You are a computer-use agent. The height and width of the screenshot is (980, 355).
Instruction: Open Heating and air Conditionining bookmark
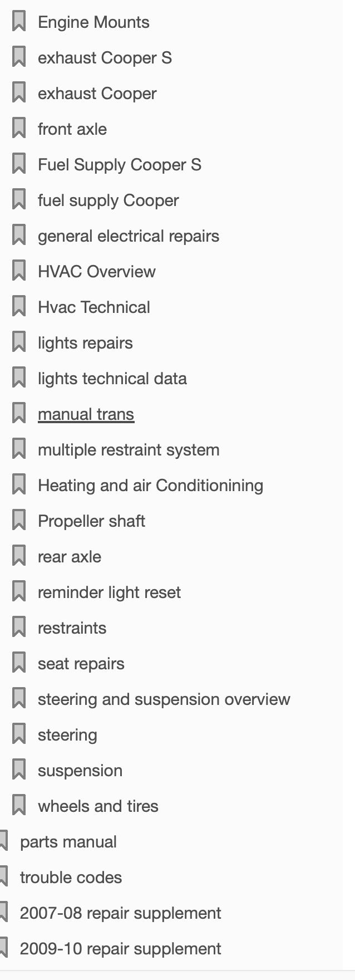pyautogui.click(x=150, y=486)
